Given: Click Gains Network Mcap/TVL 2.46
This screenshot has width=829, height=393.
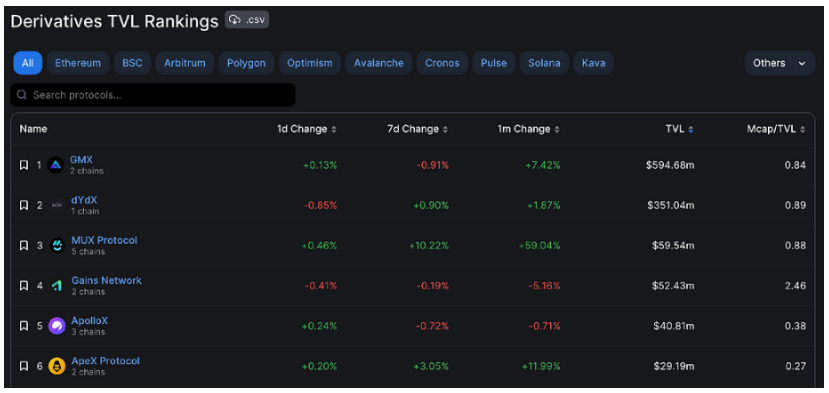Looking at the screenshot, I should coord(796,286).
